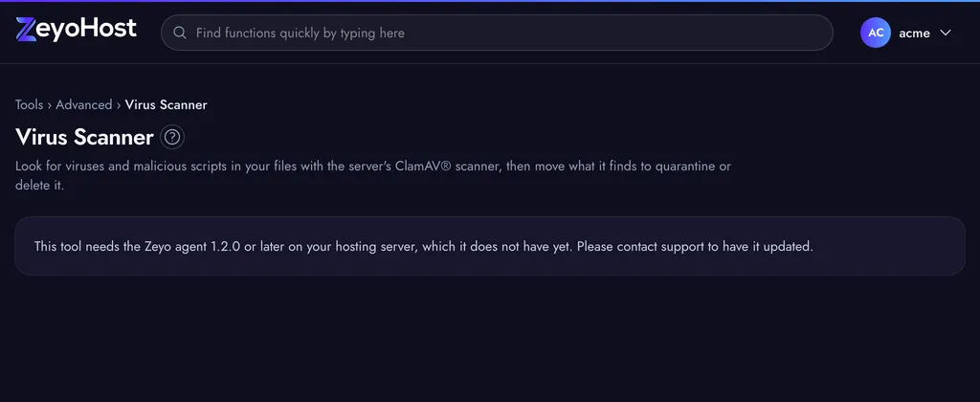Select the Virus Scanner breadcrumb item

[x=166, y=104]
